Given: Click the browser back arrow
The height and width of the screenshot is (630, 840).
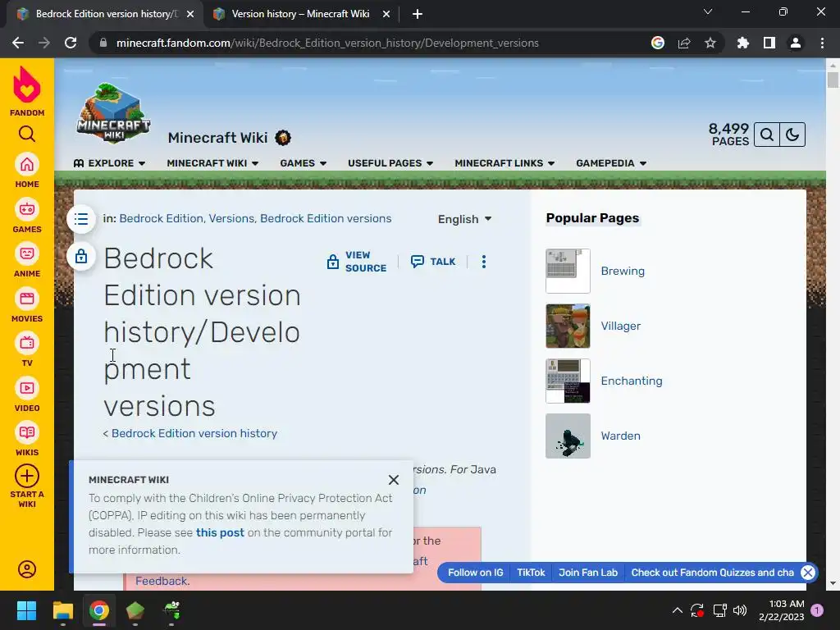Looking at the screenshot, I should pyautogui.click(x=18, y=43).
